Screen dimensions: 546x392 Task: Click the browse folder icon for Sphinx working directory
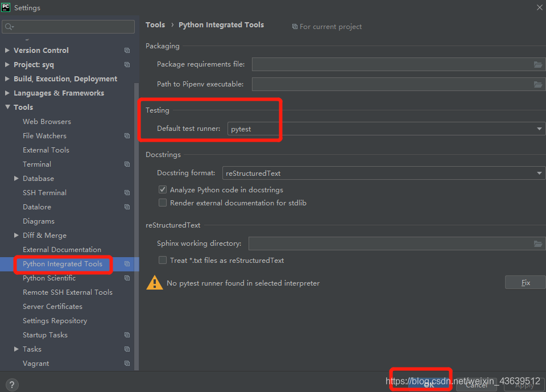(x=538, y=244)
